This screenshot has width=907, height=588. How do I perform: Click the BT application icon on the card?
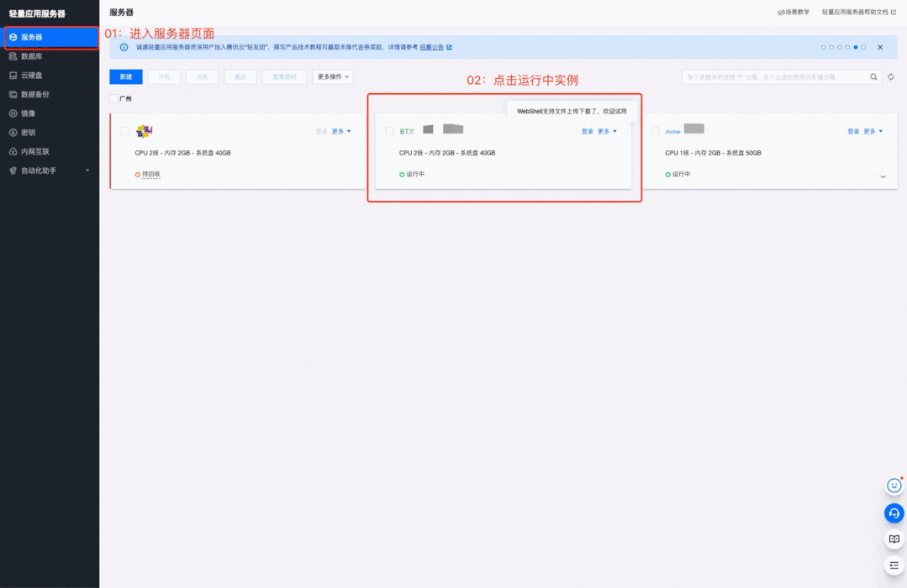[x=407, y=131]
